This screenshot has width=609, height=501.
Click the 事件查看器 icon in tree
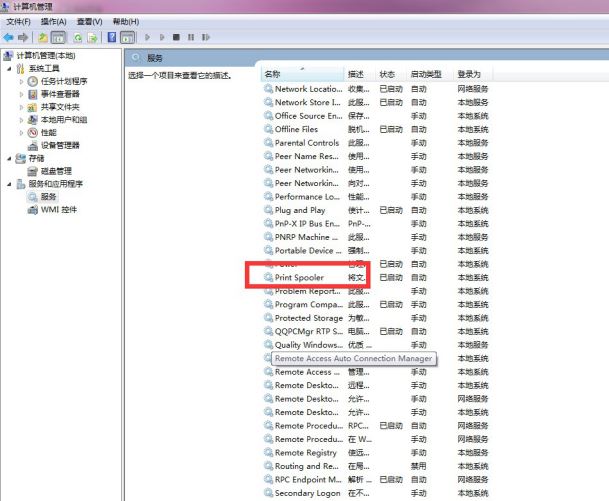point(33,94)
